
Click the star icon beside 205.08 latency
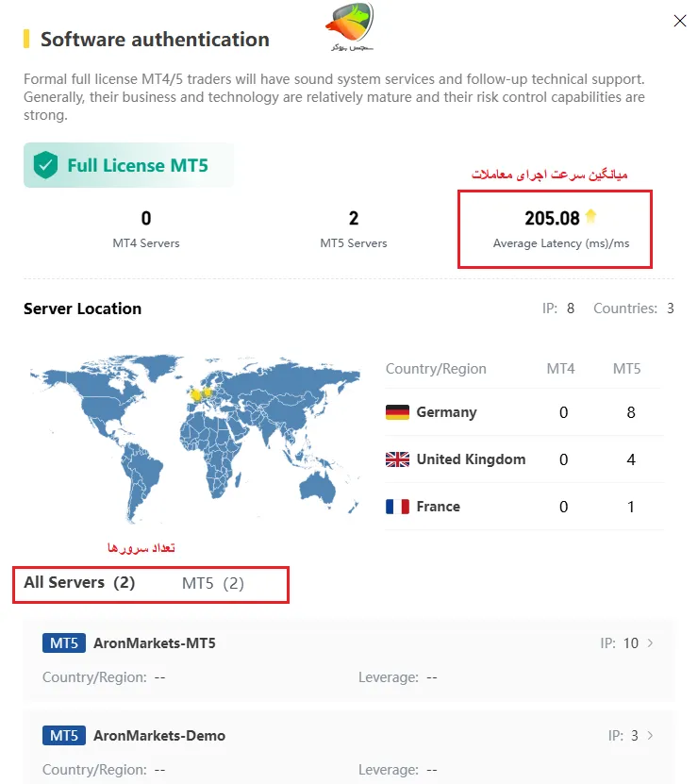coord(590,217)
